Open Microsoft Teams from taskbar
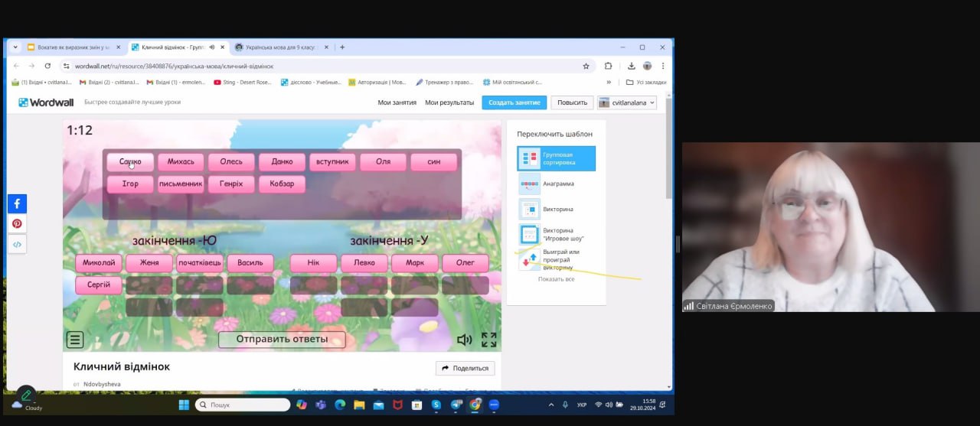This screenshot has width=980, height=426. click(321, 405)
